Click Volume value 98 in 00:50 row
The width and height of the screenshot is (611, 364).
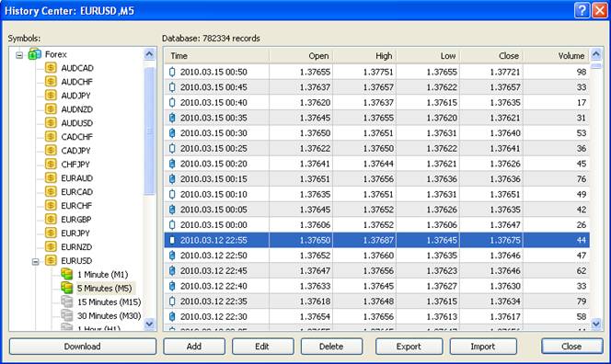pyautogui.click(x=582, y=72)
